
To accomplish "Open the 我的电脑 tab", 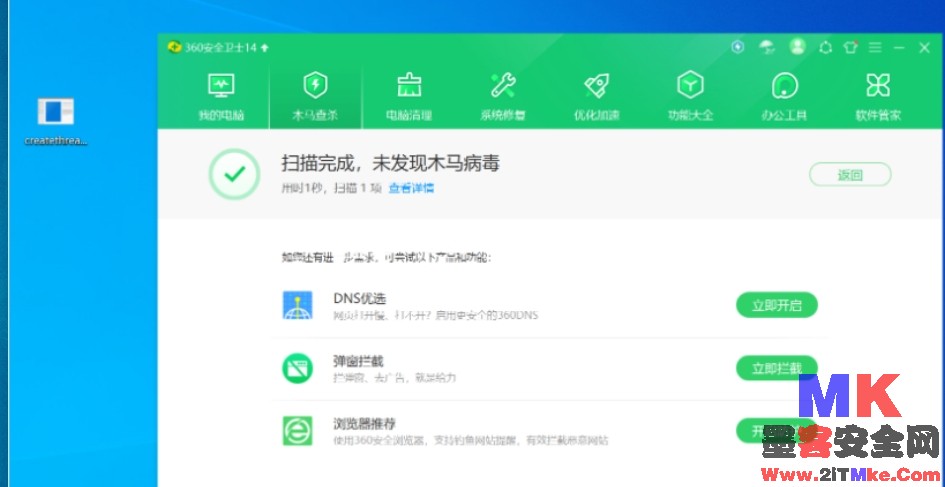I will [221, 96].
